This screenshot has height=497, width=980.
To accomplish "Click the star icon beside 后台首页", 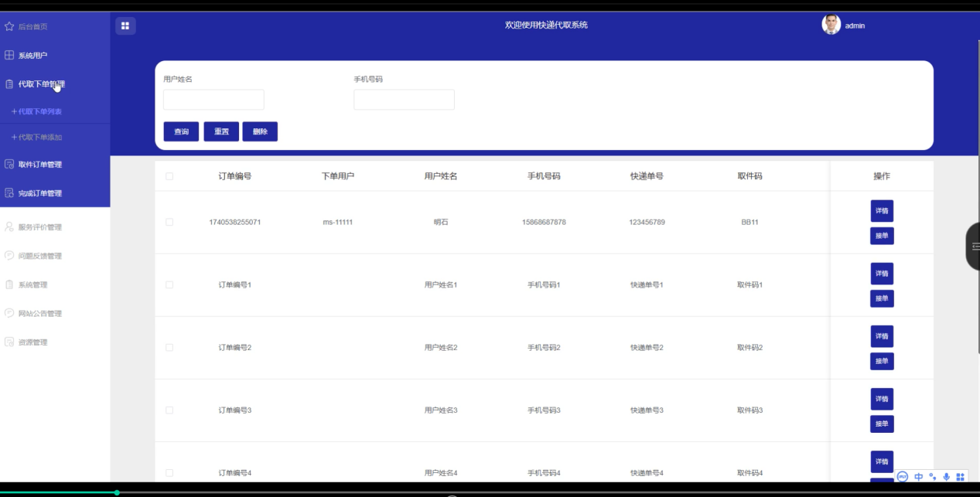I will [x=9, y=26].
